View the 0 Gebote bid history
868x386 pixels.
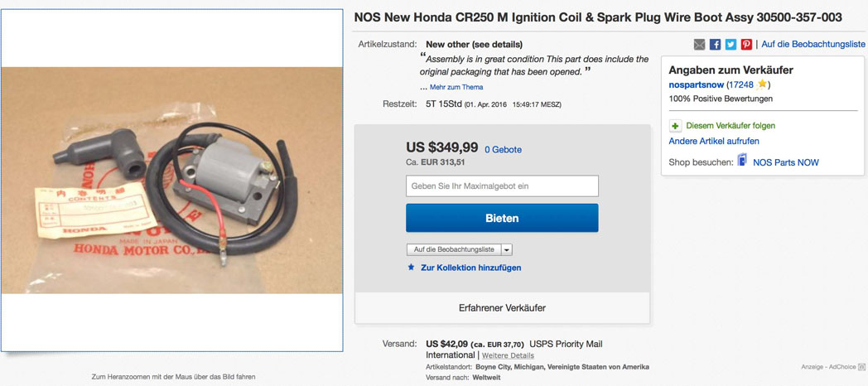pos(503,150)
